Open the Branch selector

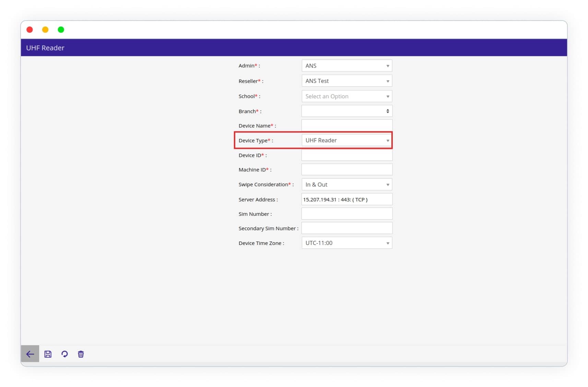(x=346, y=111)
